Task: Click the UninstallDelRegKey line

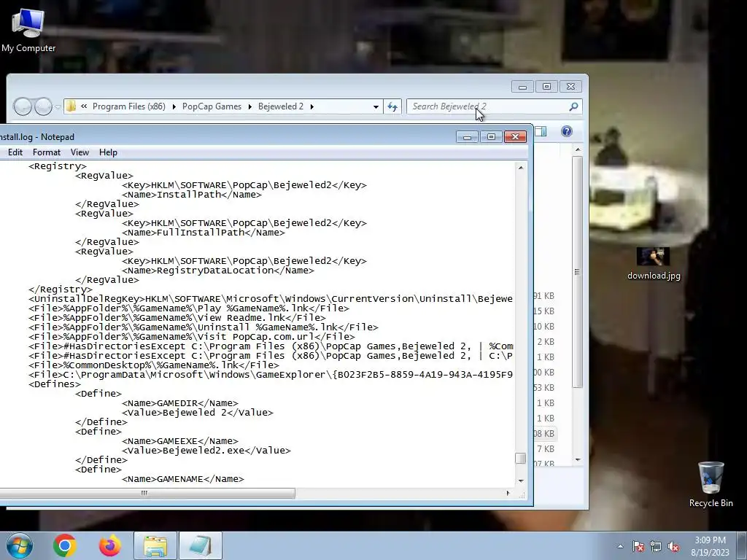Action: [271, 298]
